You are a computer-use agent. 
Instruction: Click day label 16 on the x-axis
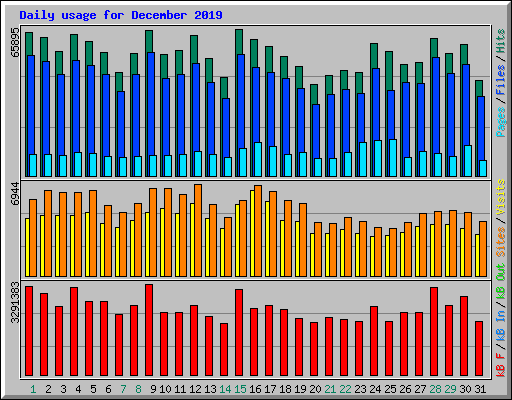point(255,389)
